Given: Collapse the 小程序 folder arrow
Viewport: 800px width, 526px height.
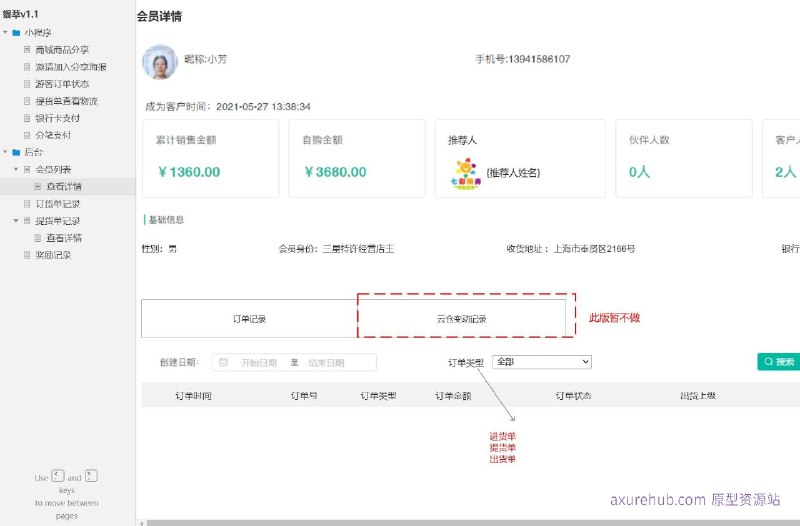Looking at the screenshot, I should tap(6, 33).
